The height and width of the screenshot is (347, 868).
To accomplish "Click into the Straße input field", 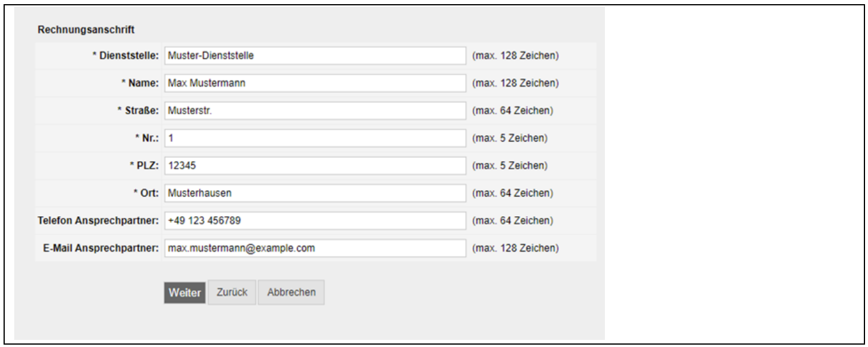I will 315,111.
